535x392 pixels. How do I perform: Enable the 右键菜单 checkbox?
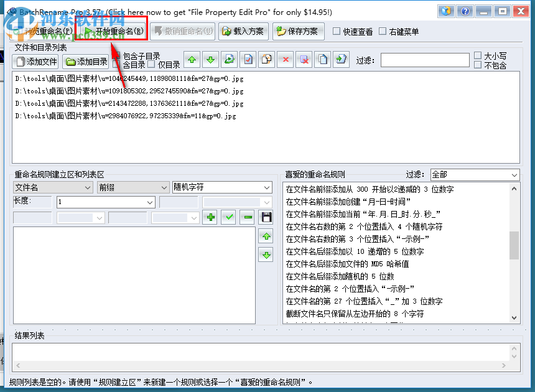383,31
